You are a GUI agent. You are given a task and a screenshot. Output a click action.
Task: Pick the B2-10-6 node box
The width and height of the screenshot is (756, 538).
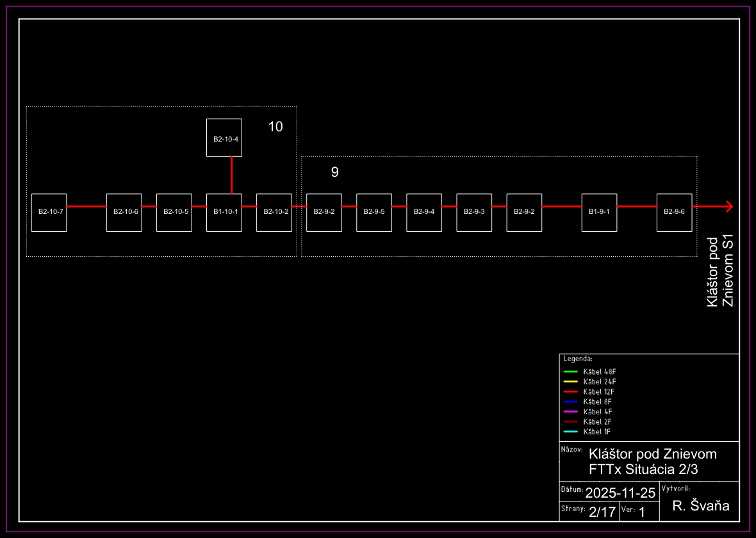[x=124, y=212]
